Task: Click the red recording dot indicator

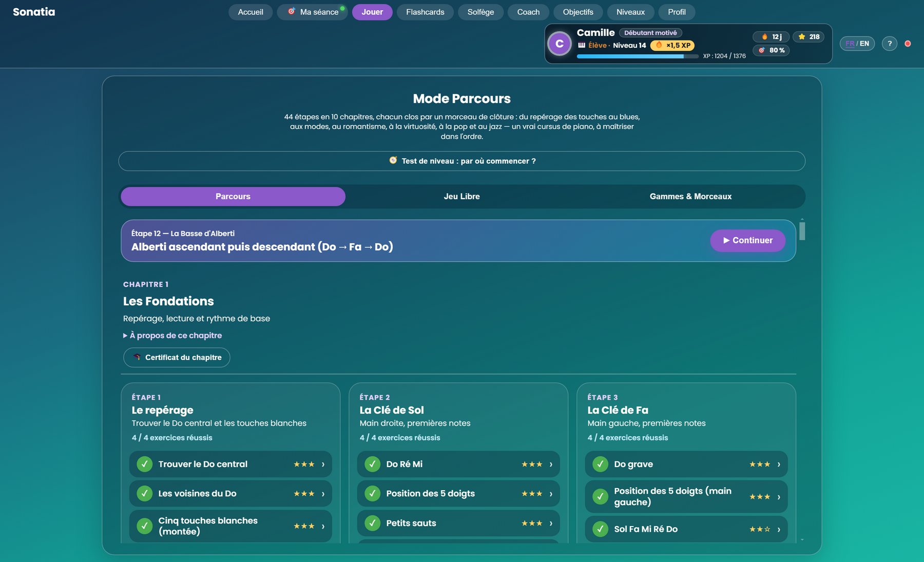Action: 908,44
